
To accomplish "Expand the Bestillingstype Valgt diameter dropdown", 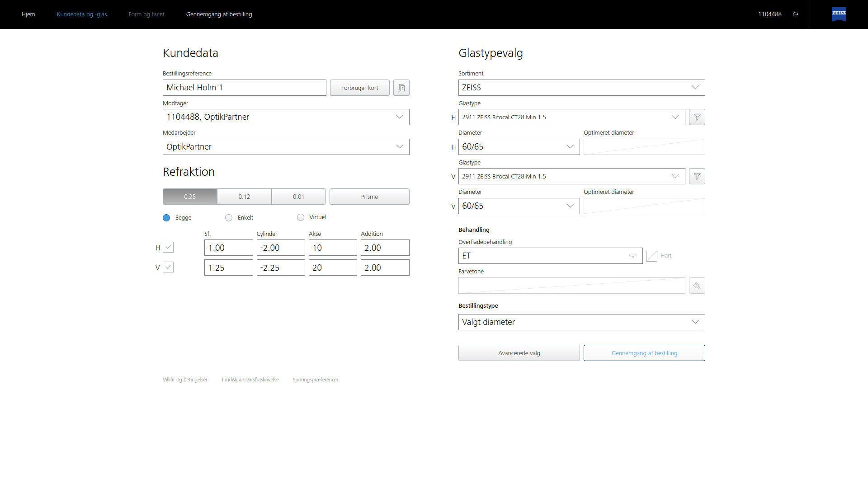I will (581, 322).
